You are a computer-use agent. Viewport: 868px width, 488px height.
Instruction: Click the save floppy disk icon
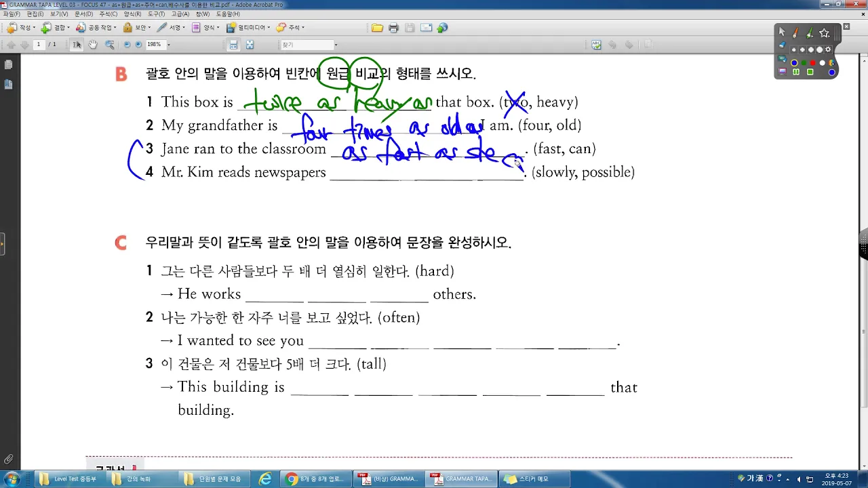click(x=410, y=28)
